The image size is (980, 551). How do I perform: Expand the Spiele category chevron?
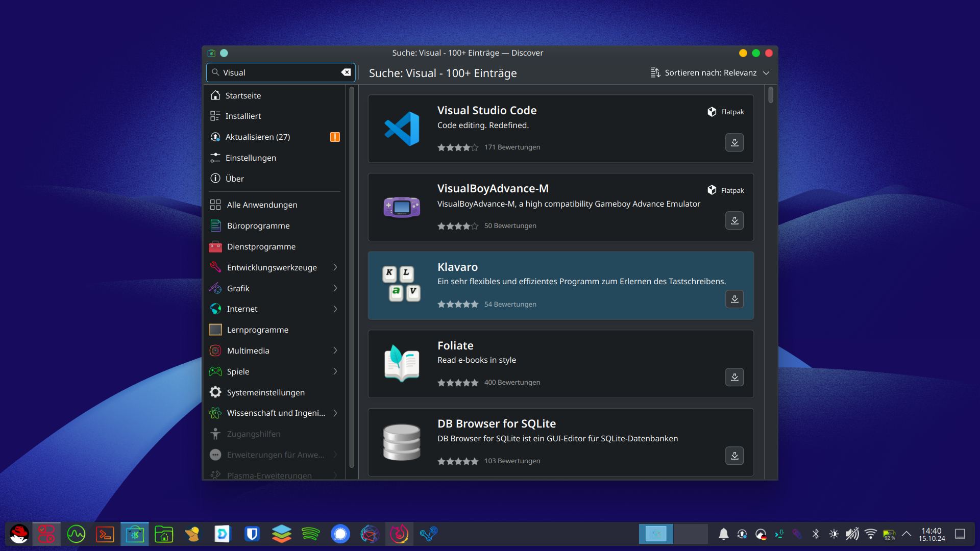pos(335,371)
